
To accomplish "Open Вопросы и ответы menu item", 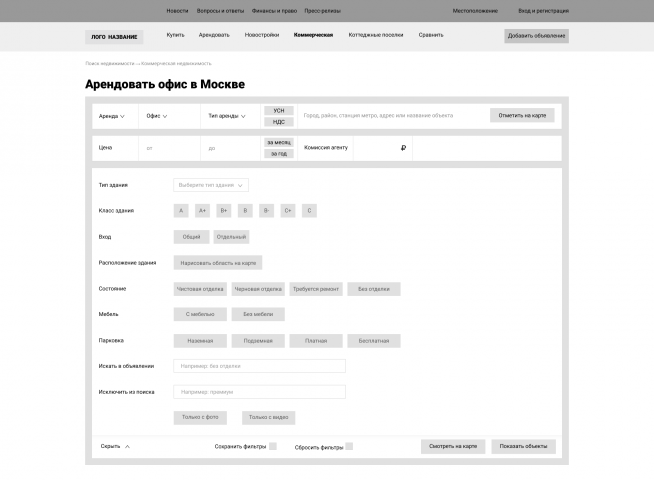I will [220, 11].
